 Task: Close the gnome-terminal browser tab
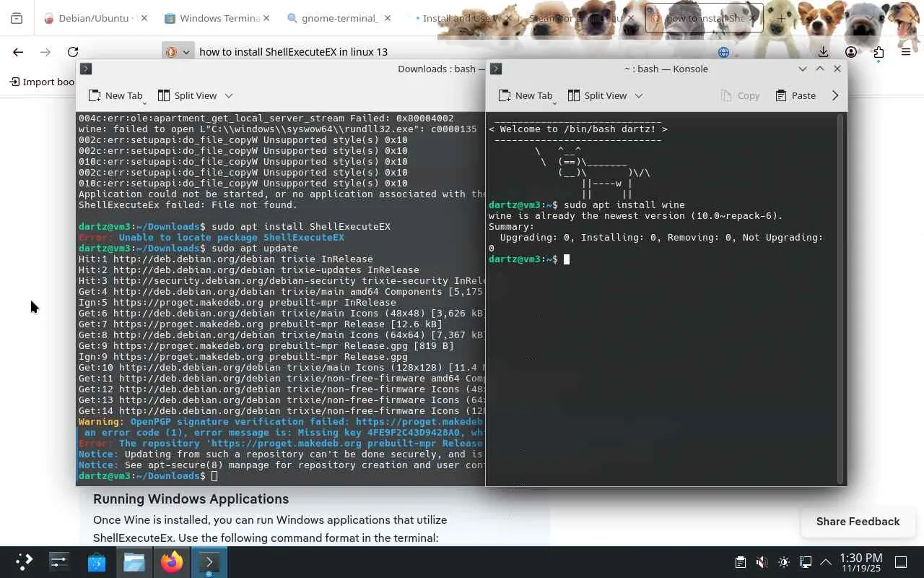tap(387, 19)
